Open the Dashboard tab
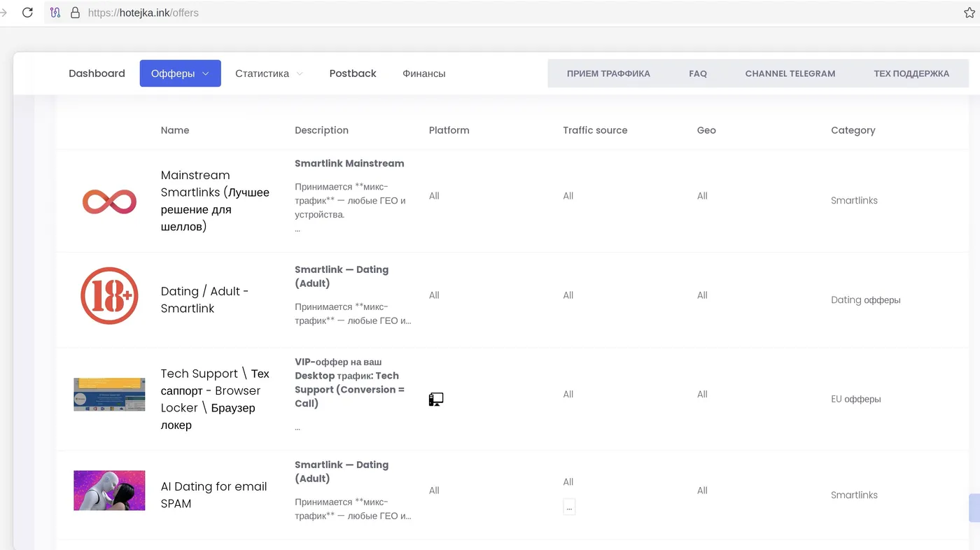 pyautogui.click(x=97, y=73)
